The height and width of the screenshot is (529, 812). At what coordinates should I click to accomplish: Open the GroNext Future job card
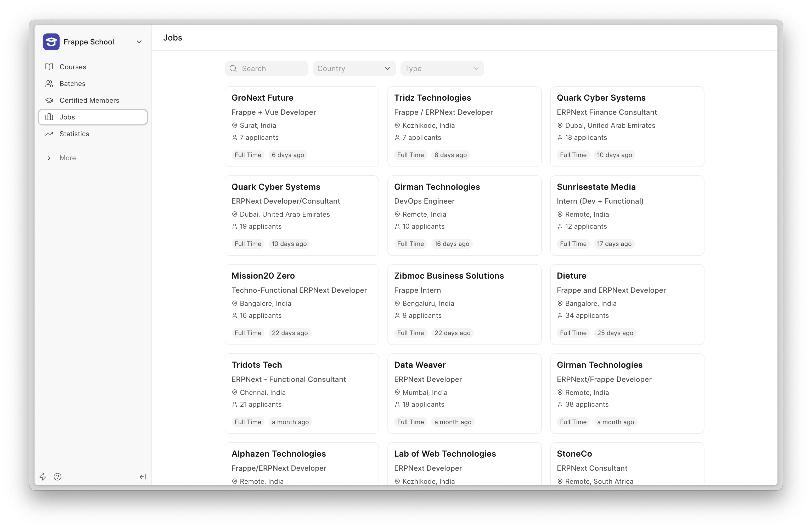tap(302, 126)
